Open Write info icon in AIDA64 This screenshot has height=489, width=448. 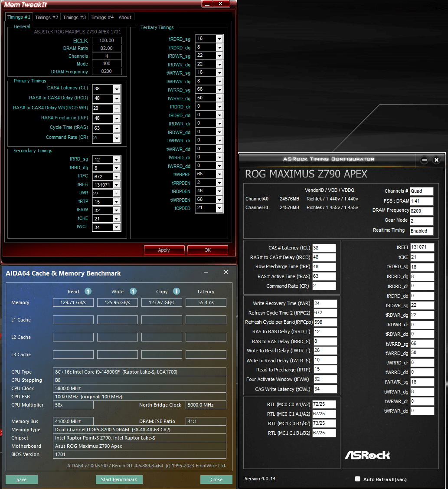click(x=133, y=291)
